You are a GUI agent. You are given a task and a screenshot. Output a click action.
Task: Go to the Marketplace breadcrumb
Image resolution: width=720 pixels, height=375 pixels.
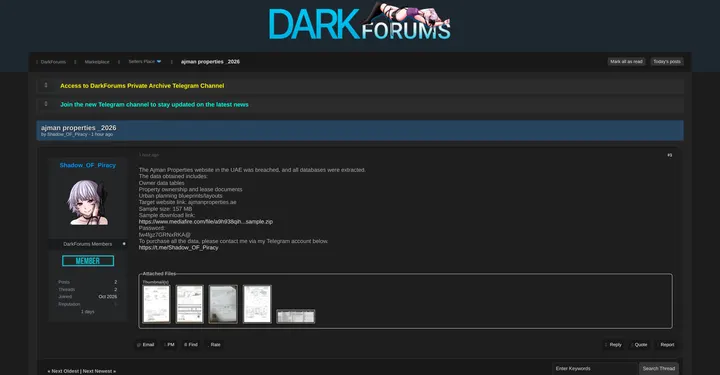click(97, 62)
